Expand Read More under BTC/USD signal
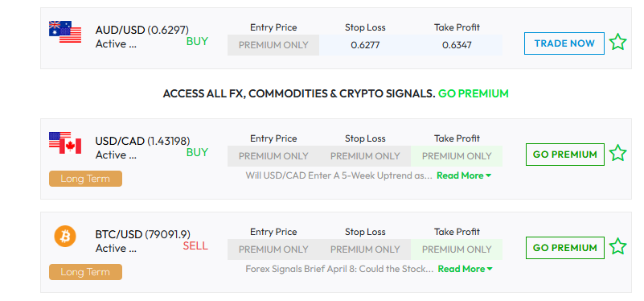Viewport: 644px width, 301px height. click(465, 269)
